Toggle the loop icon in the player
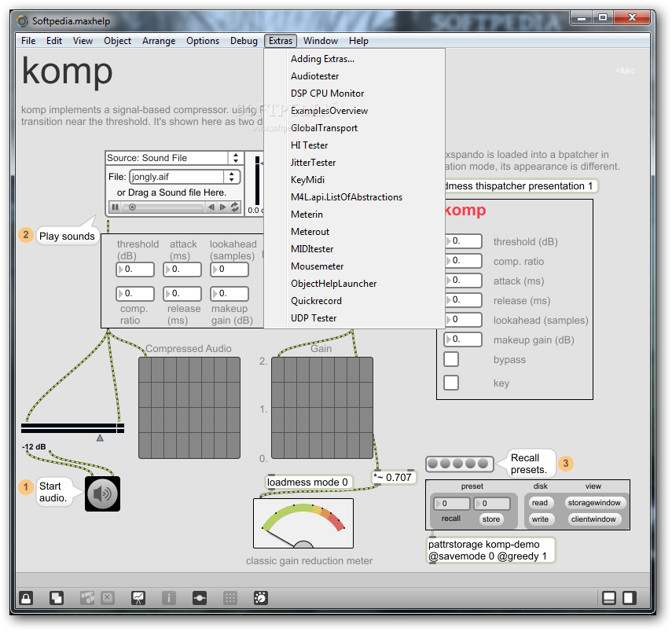This screenshot has width=672, height=631. (235, 207)
